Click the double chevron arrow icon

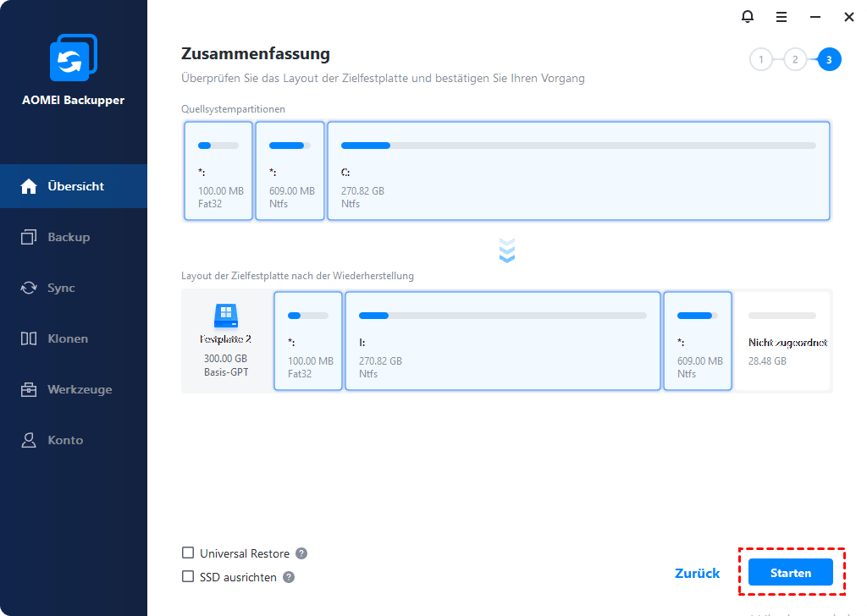click(x=507, y=250)
